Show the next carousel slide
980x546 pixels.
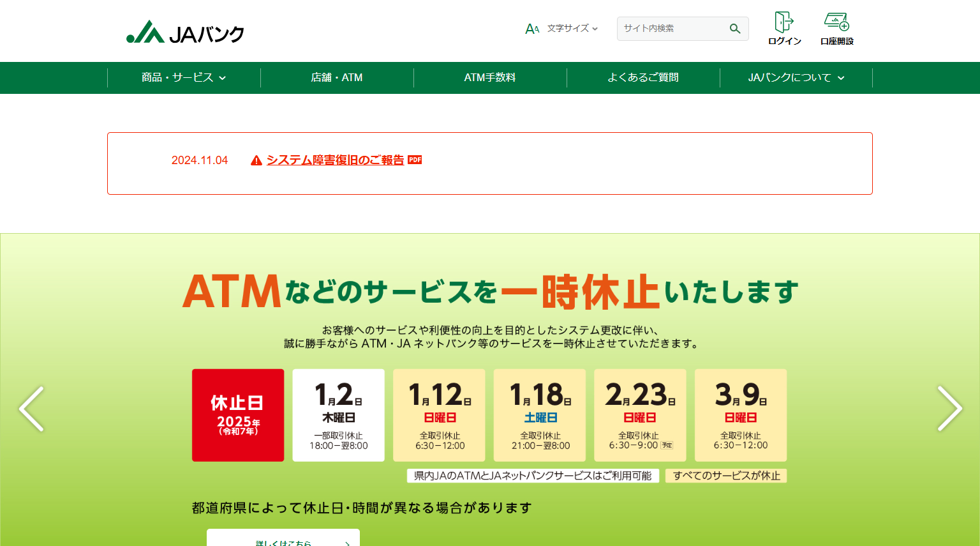[x=949, y=409]
